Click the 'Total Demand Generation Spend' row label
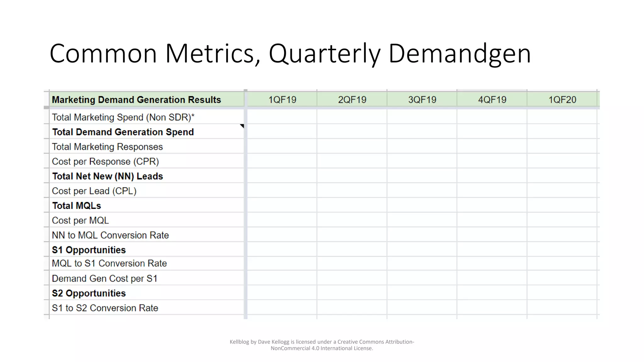Screen dimensions: 644x362 coord(123,132)
